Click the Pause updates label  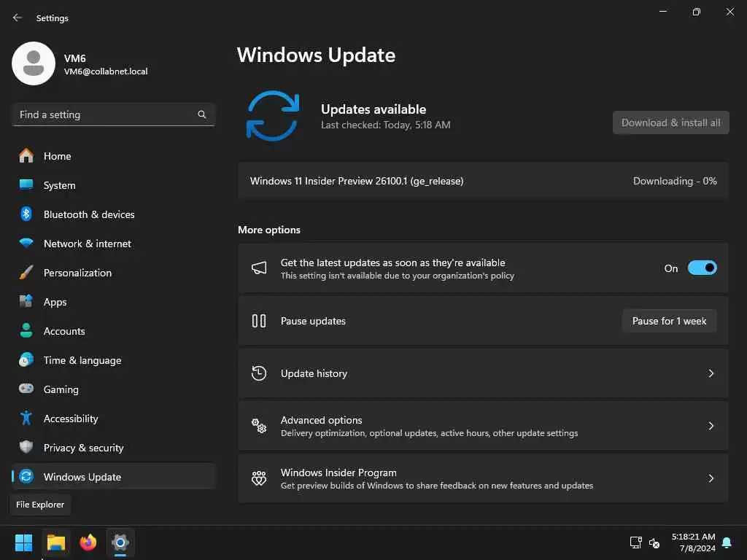pos(313,321)
